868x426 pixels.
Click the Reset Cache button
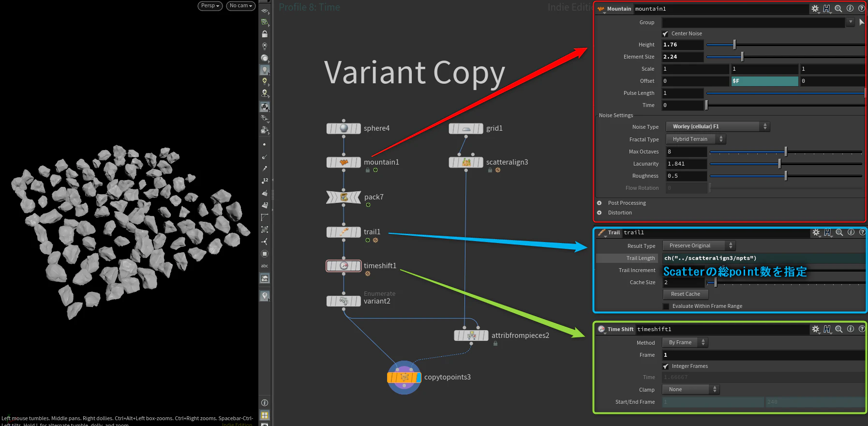click(685, 294)
